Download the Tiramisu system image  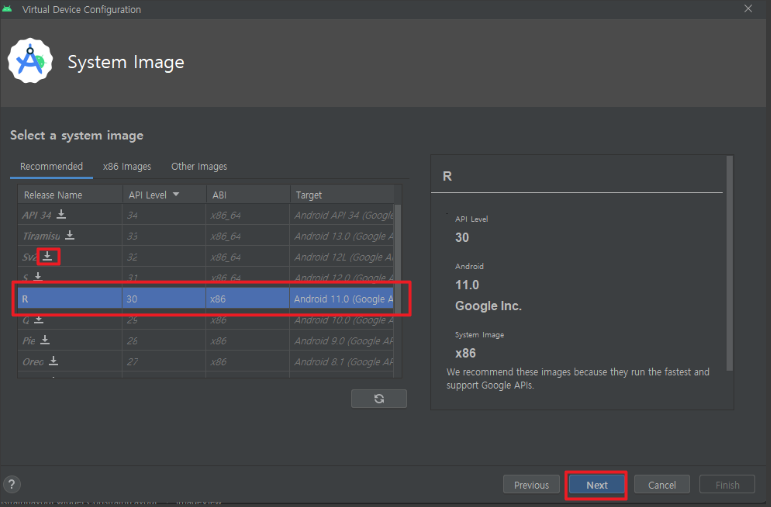click(70, 235)
